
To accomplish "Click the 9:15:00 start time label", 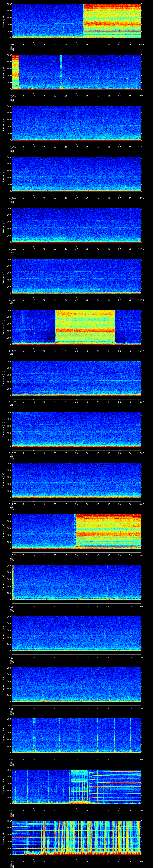I will [x=12, y=402].
